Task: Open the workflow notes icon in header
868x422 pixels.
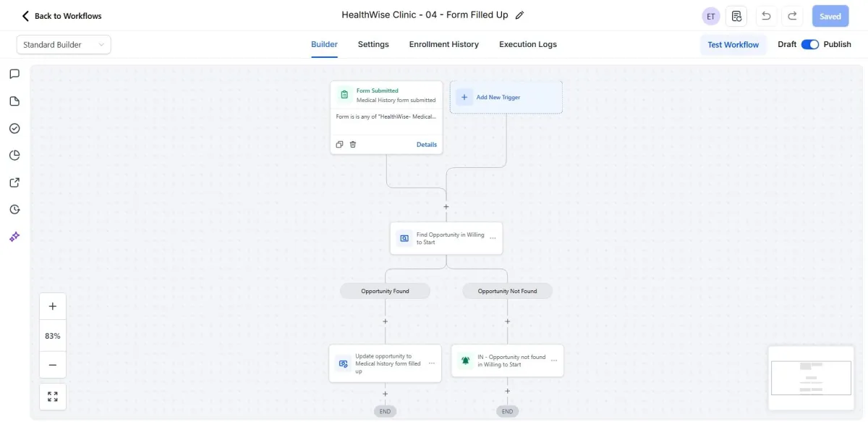Action: point(736,16)
